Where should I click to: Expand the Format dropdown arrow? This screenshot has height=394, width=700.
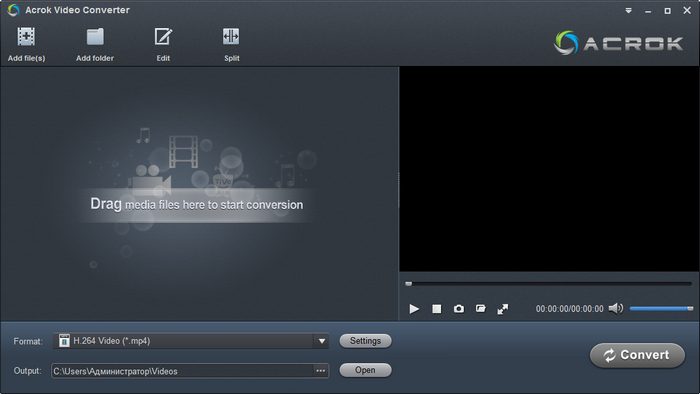pos(322,341)
